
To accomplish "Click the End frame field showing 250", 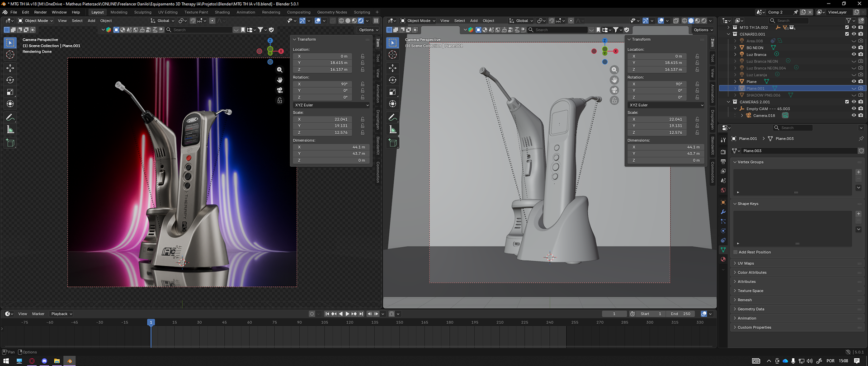I will click(681, 314).
